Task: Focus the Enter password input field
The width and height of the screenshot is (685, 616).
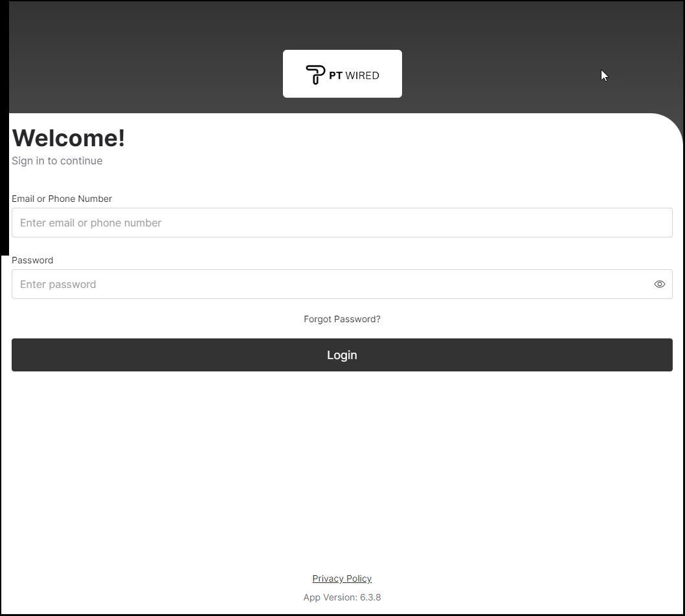Action: click(330, 284)
